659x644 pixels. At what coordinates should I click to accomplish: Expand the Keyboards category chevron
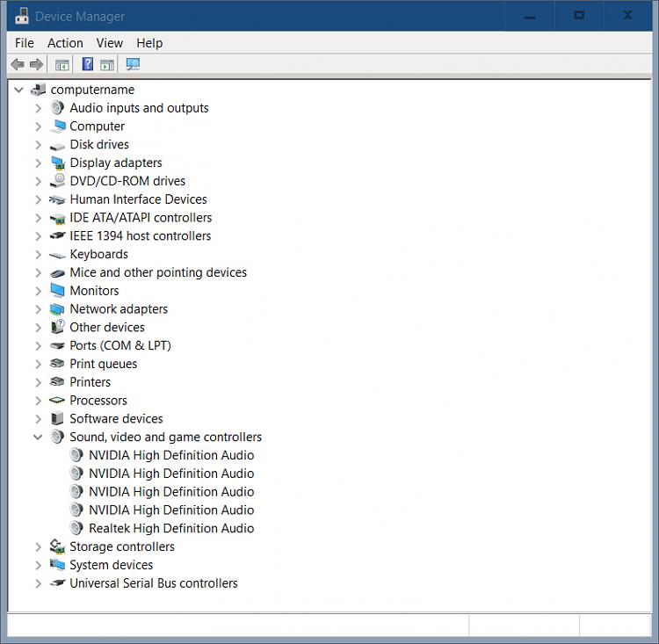pyautogui.click(x=39, y=254)
